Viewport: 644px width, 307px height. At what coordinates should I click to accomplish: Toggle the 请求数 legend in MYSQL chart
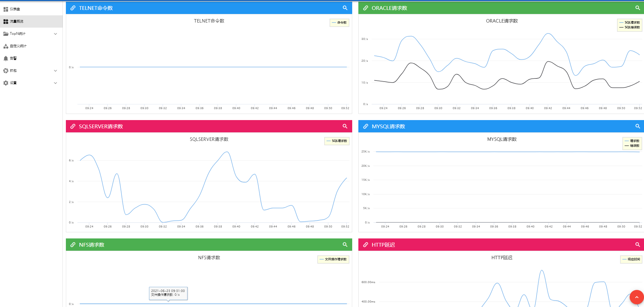click(x=632, y=141)
